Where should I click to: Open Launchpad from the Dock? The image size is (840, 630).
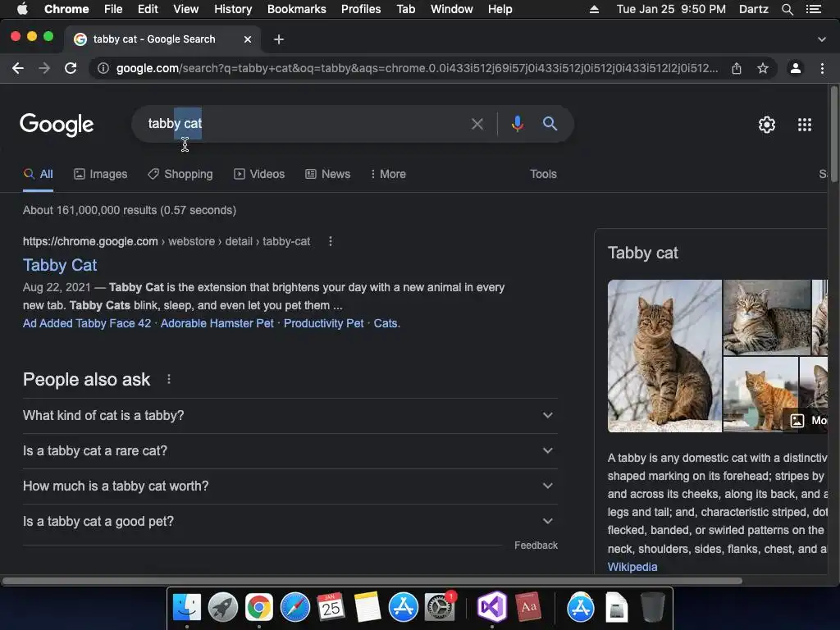pos(223,607)
